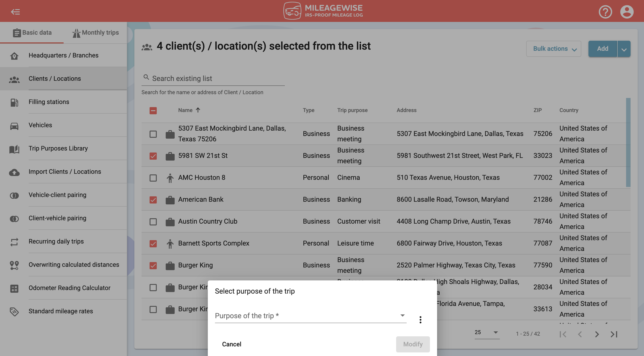Switch to the Basic data tab
The height and width of the screenshot is (356, 644).
coord(32,33)
